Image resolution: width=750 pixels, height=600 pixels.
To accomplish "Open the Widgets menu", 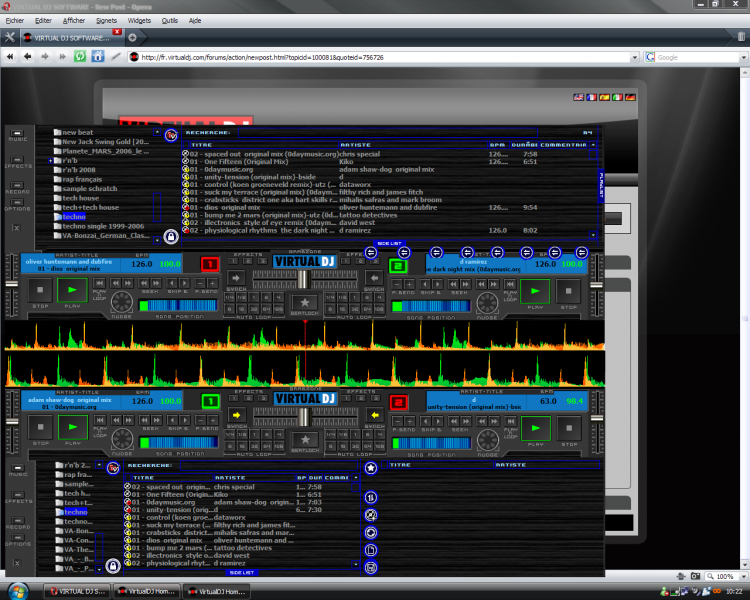I will point(140,20).
